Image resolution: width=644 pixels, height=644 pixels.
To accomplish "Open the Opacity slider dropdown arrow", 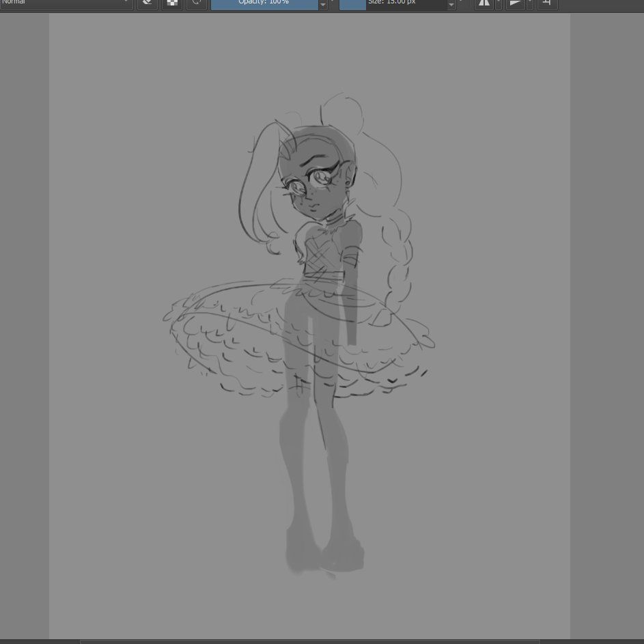I will [x=323, y=4].
